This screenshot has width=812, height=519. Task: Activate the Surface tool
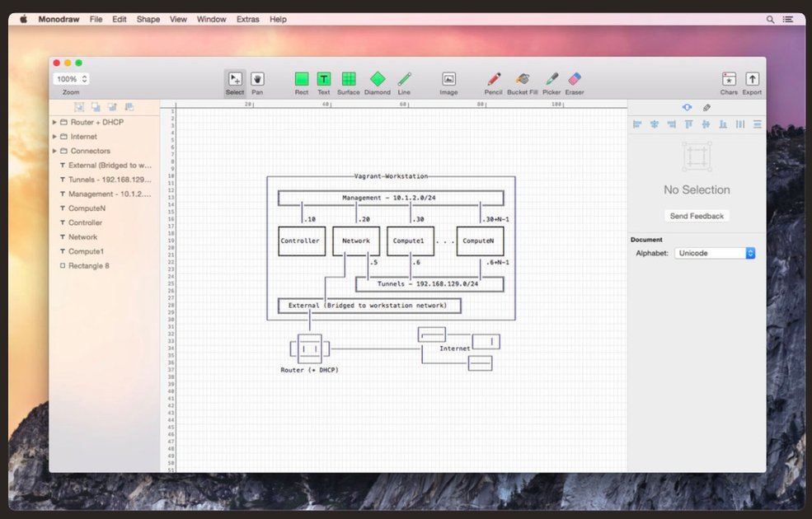coord(347,80)
